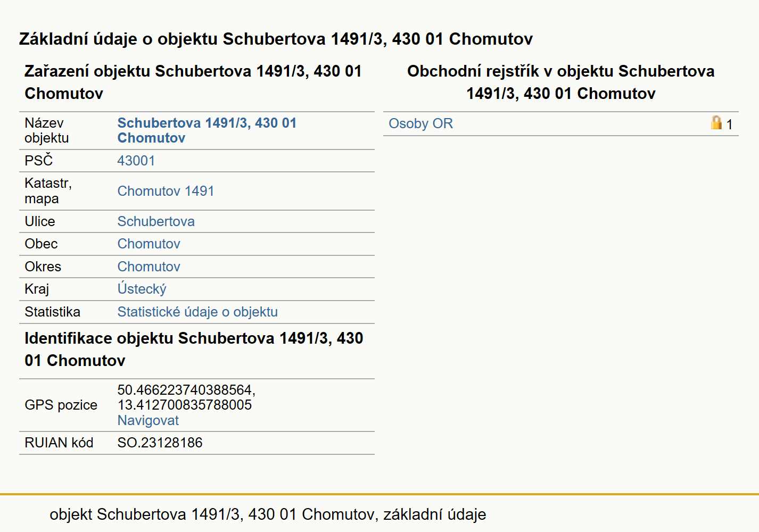Click the Základní údaje o objektu heading
The image size is (759, 532).
(x=276, y=39)
